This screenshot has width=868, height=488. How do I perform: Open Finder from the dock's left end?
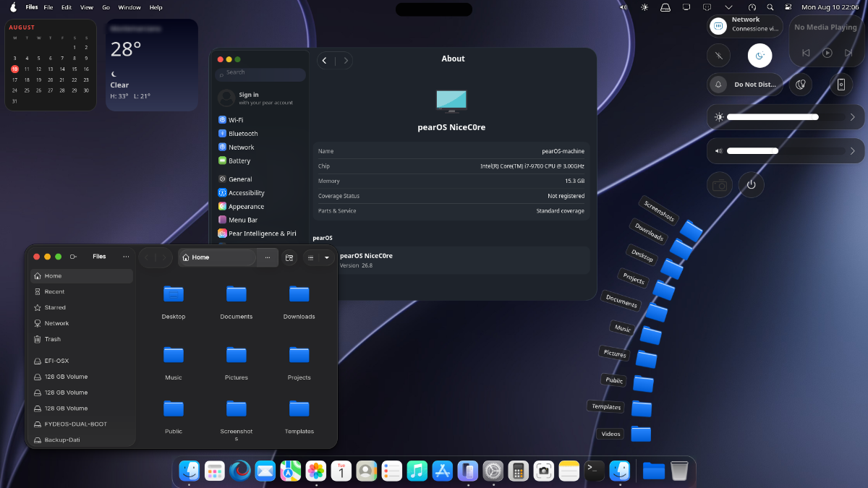pyautogui.click(x=190, y=471)
